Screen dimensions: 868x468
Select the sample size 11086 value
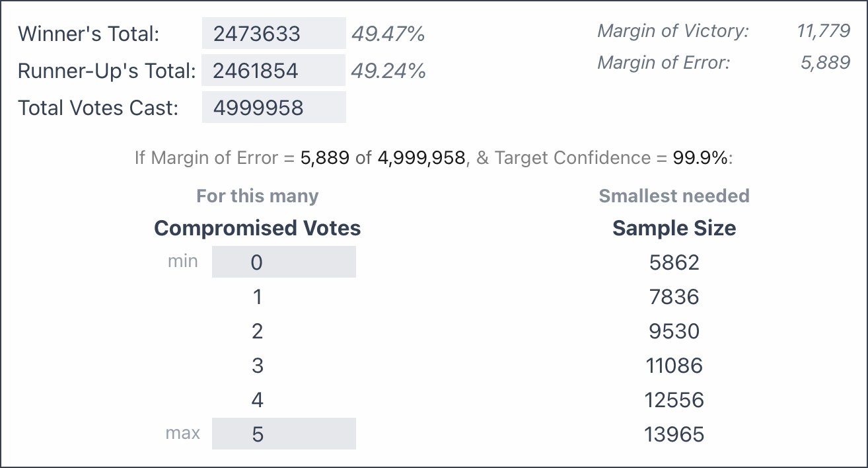click(674, 366)
